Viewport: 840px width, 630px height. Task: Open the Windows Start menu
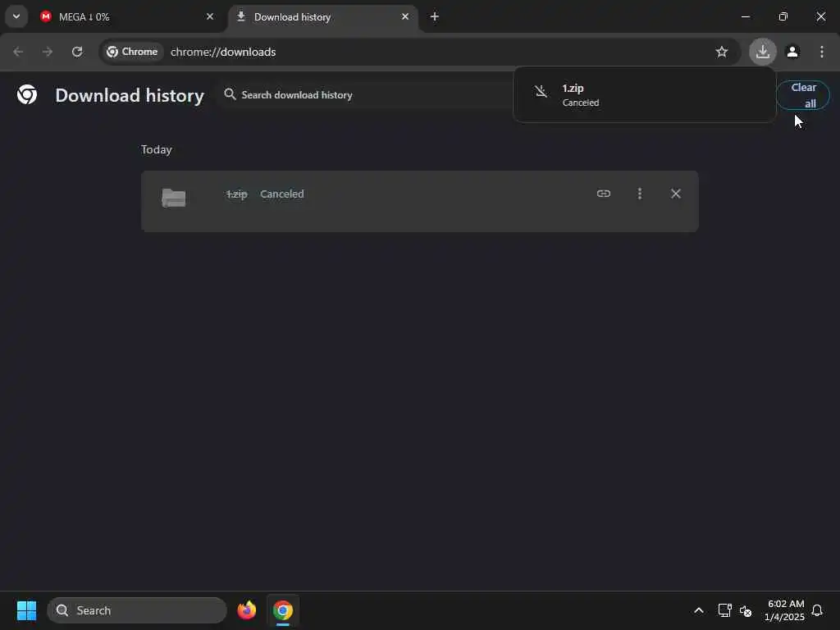[26, 610]
